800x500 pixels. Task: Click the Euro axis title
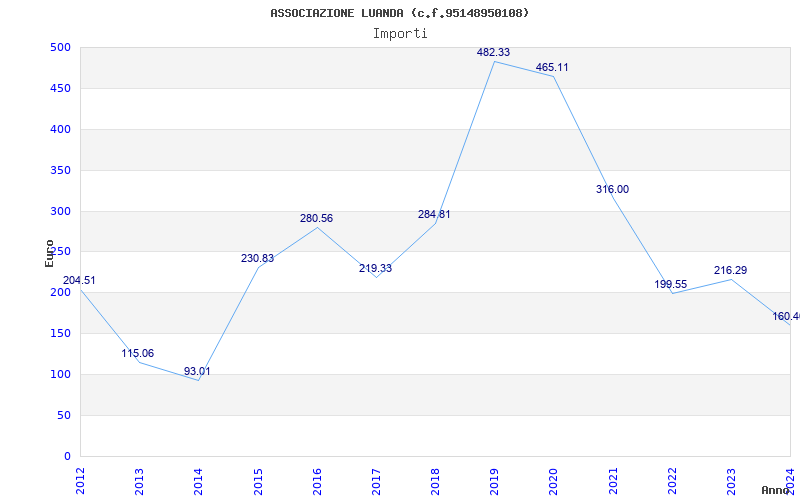pyautogui.click(x=49, y=253)
